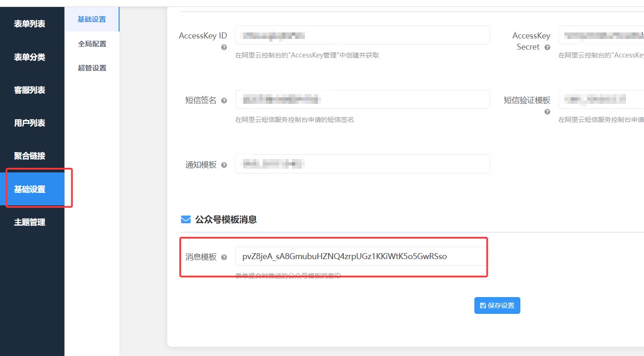Click the 短信签名 help question icon
The image size is (644, 356).
pyautogui.click(x=224, y=101)
